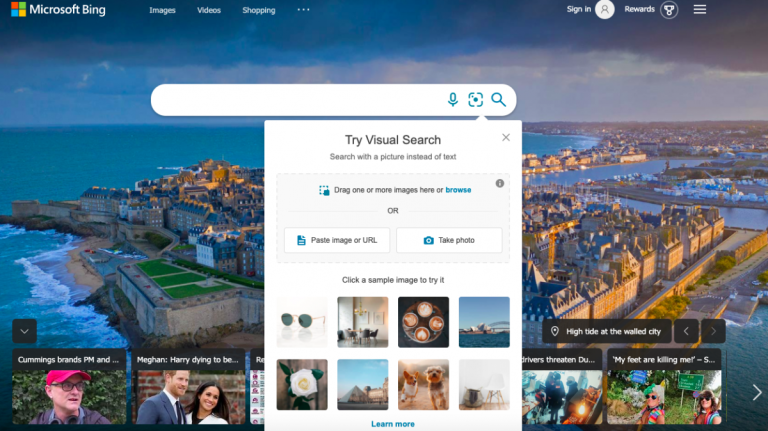Click the Take photo button
Image resolution: width=768 pixels, height=431 pixels.
click(449, 240)
